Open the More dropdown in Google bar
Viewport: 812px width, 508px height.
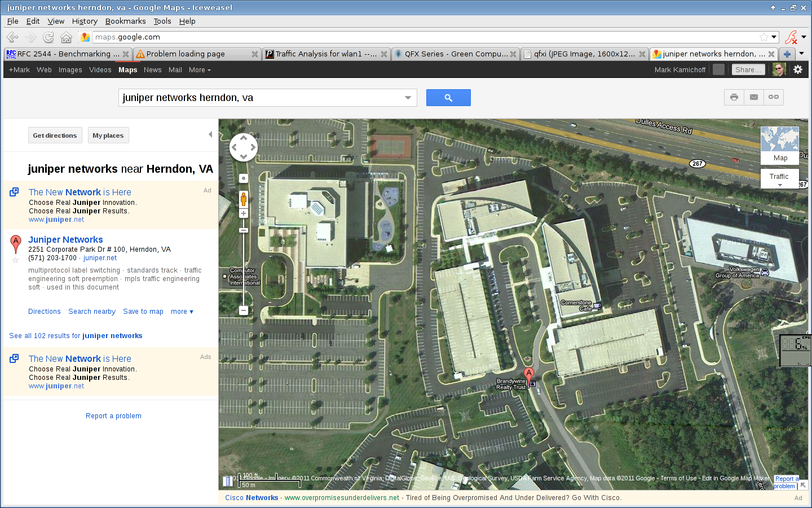pyautogui.click(x=200, y=70)
